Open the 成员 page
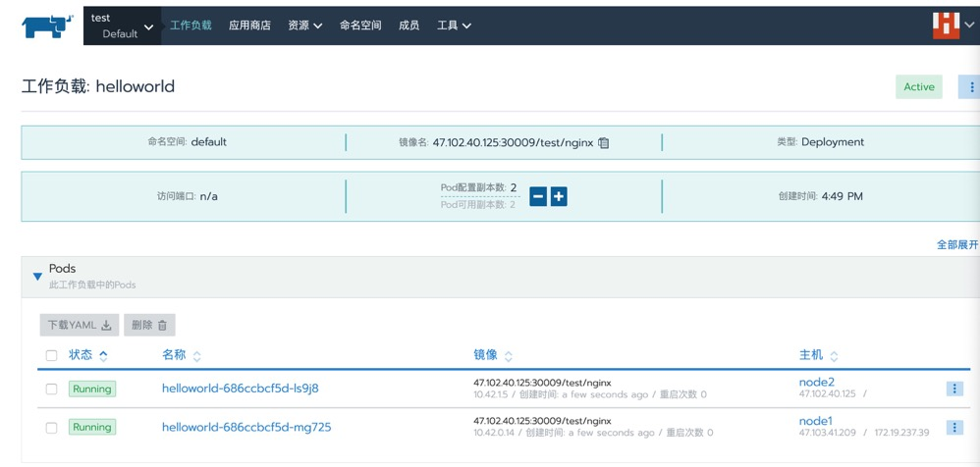Viewport: 980px width, 467px height. (408, 26)
